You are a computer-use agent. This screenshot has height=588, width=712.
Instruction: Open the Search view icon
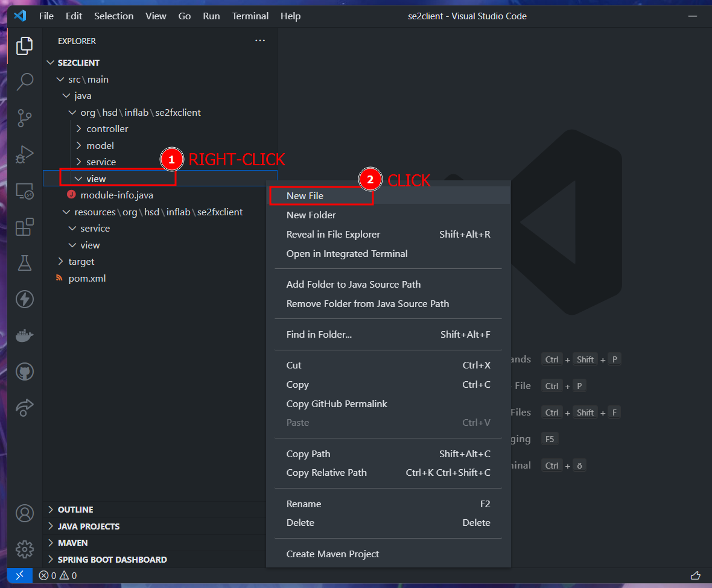tap(25, 81)
